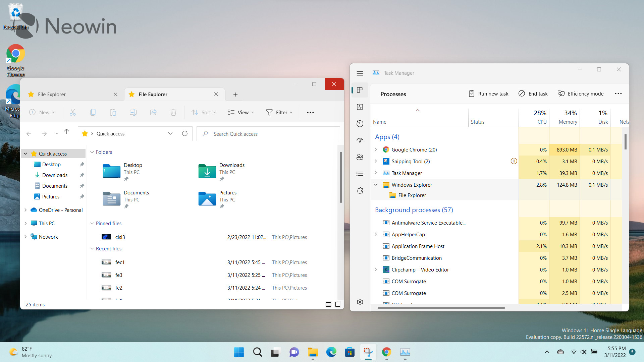
Task: Click the Delete icon in File Explorer toolbar
Action: 173,112
